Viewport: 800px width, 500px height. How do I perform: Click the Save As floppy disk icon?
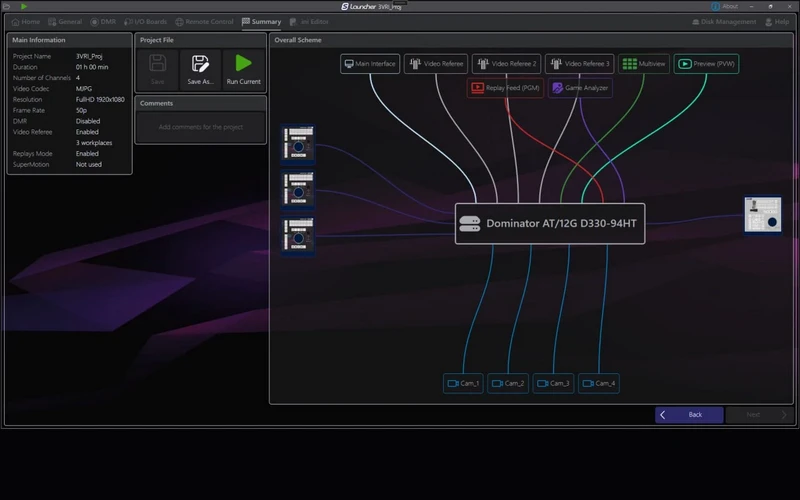click(x=201, y=64)
